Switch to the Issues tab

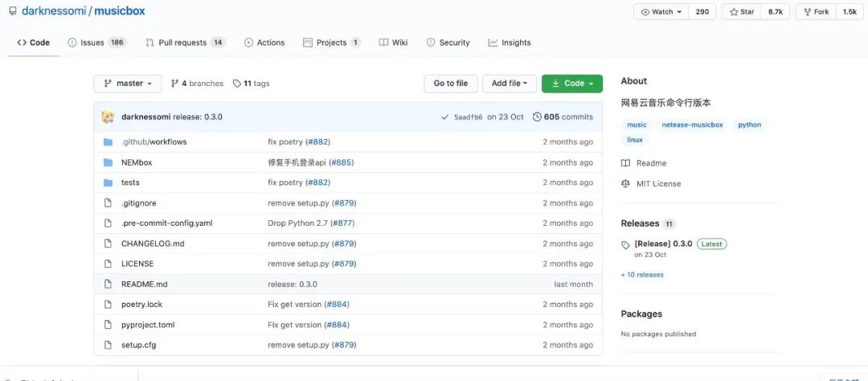[97, 43]
